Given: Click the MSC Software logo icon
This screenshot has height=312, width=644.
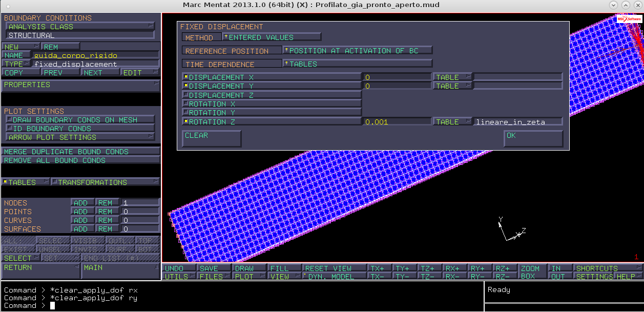Looking at the screenshot, I should pos(629,18).
